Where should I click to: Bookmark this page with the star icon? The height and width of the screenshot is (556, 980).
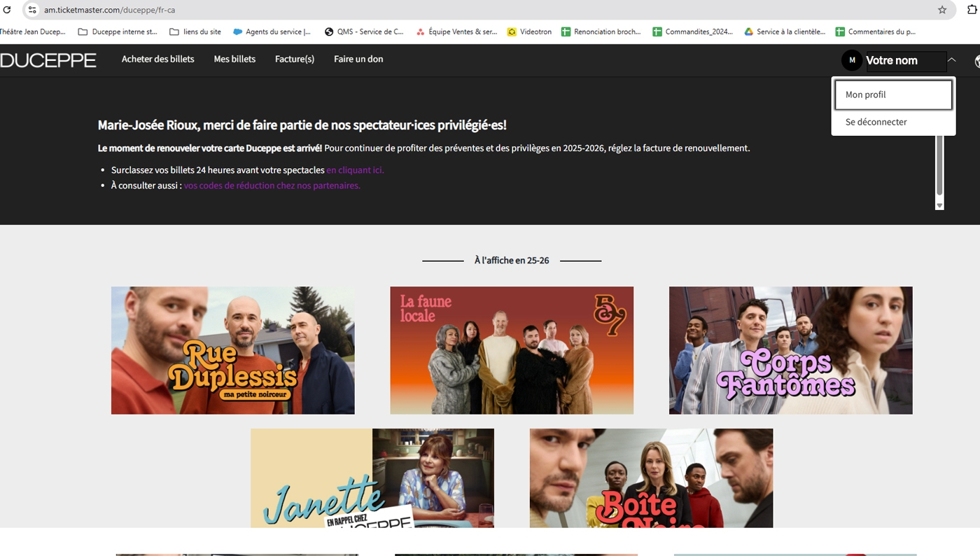(x=941, y=10)
